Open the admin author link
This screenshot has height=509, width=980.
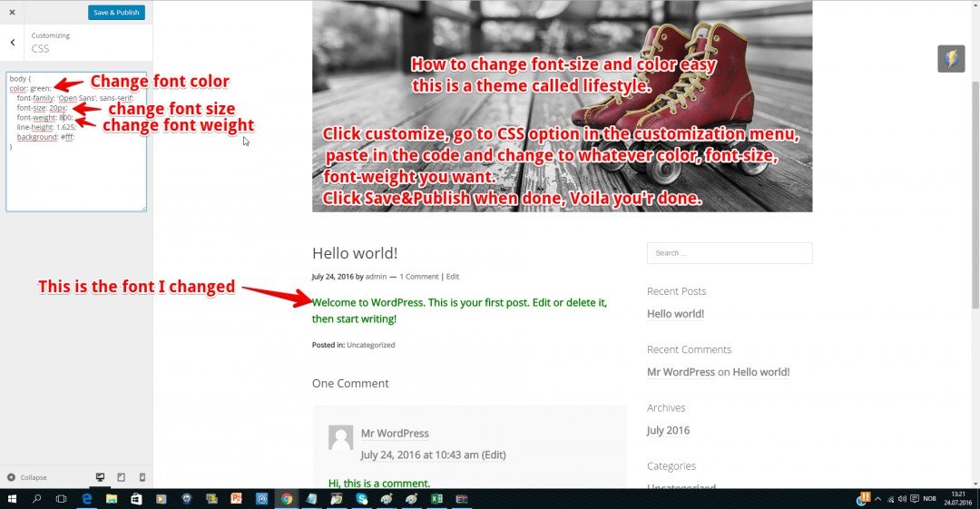pos(376,277)
